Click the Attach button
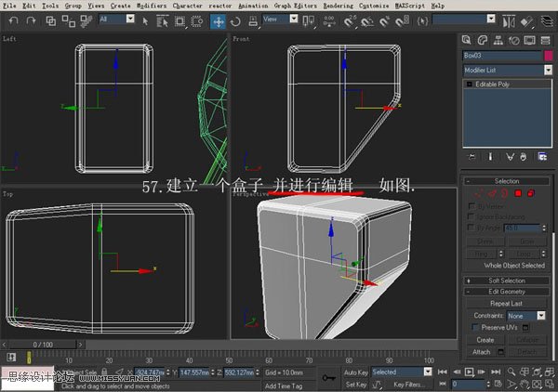Image resolution: width=558 pixels, height=392 pixels. tap(481, 352)
